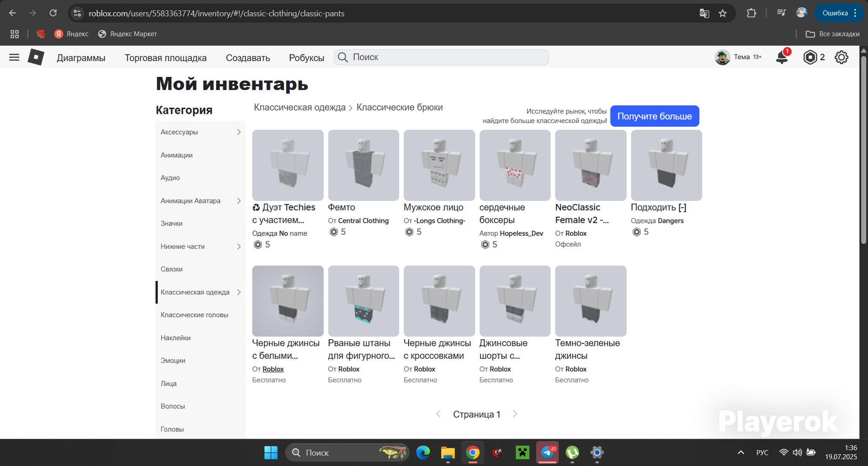The height and width of the screenshot is (466, 868).
Task: Click the Roblox search field
Action: (441, 57)
